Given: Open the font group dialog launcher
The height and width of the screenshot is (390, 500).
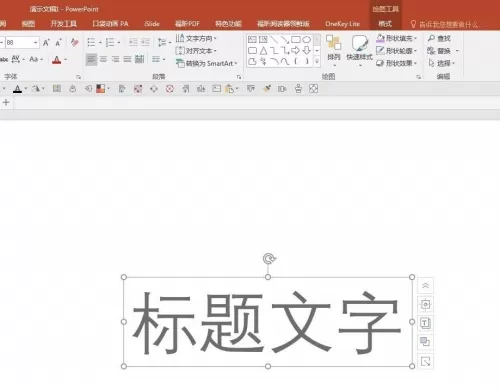Looking at the screenshot, I should [78, 77].
